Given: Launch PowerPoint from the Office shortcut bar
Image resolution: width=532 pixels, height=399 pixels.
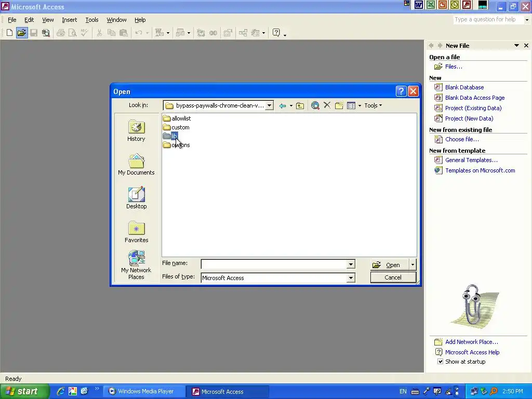Looking at the screenshot, I should tap(443, 5).
